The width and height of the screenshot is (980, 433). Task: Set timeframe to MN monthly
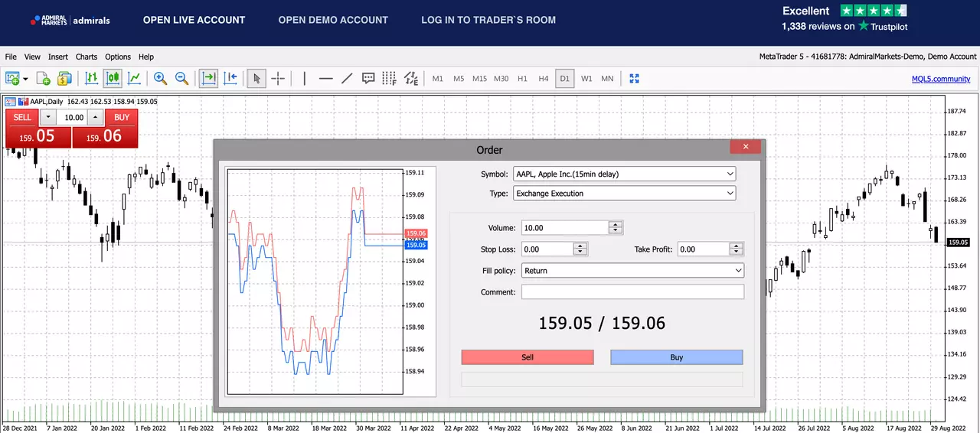(x=607, y=79)
